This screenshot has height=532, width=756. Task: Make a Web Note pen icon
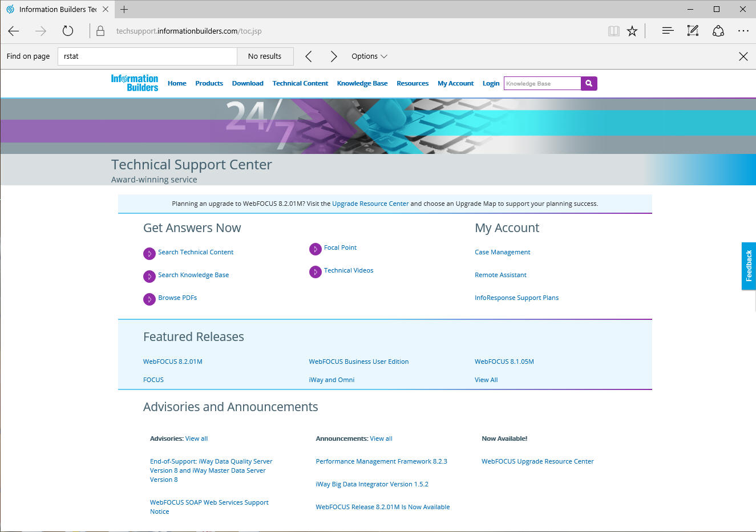[x=693, y=31]
